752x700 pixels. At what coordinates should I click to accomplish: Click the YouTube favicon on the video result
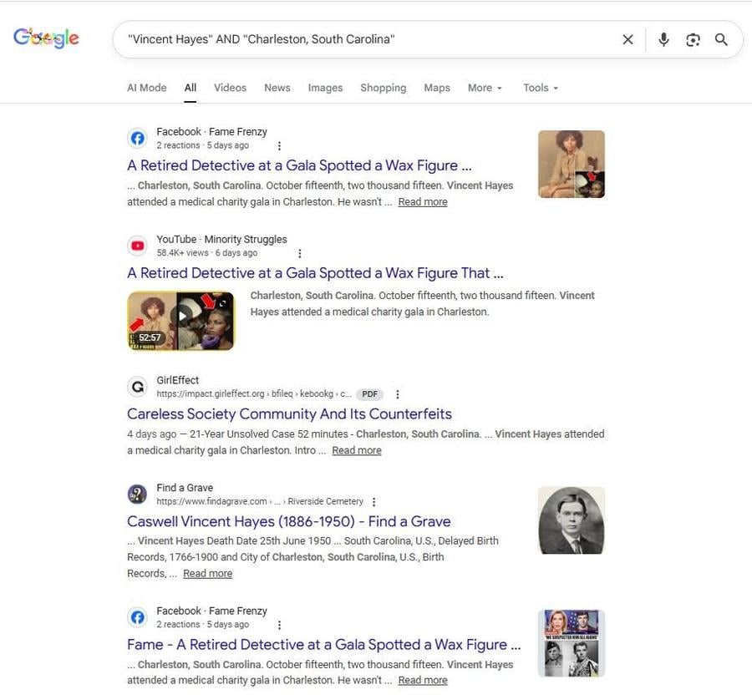point(137,245)
